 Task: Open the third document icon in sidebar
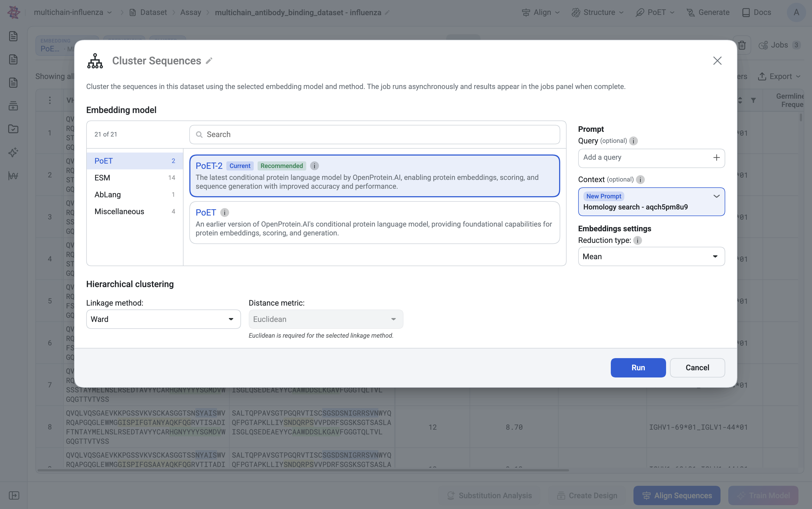coord(13,83)
